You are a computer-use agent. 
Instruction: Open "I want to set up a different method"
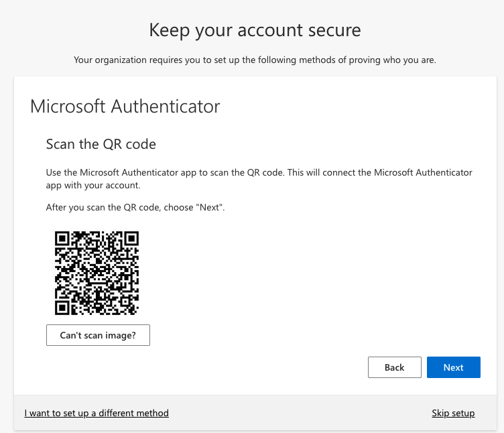(x=97, y=413)
